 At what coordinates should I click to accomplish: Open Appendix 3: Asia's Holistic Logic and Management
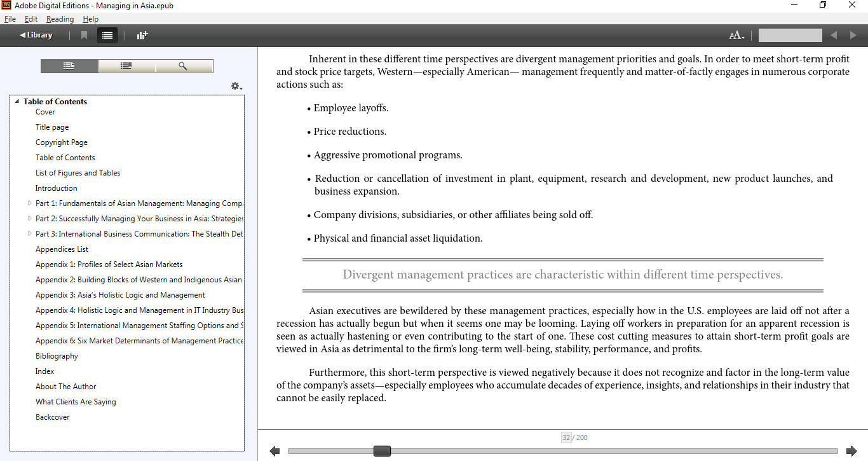[121, 295]
